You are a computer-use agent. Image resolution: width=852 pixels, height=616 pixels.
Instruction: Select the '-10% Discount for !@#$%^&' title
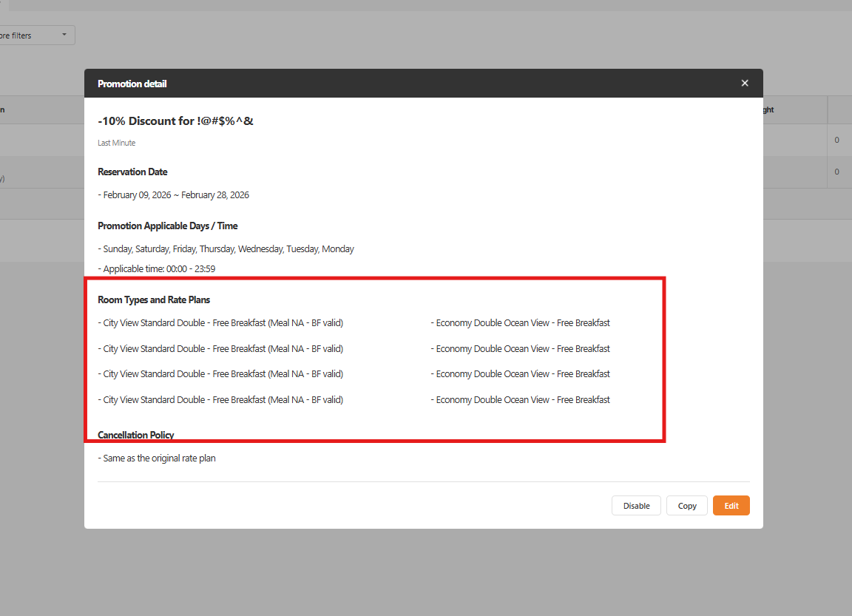click(x=175, y=121)
